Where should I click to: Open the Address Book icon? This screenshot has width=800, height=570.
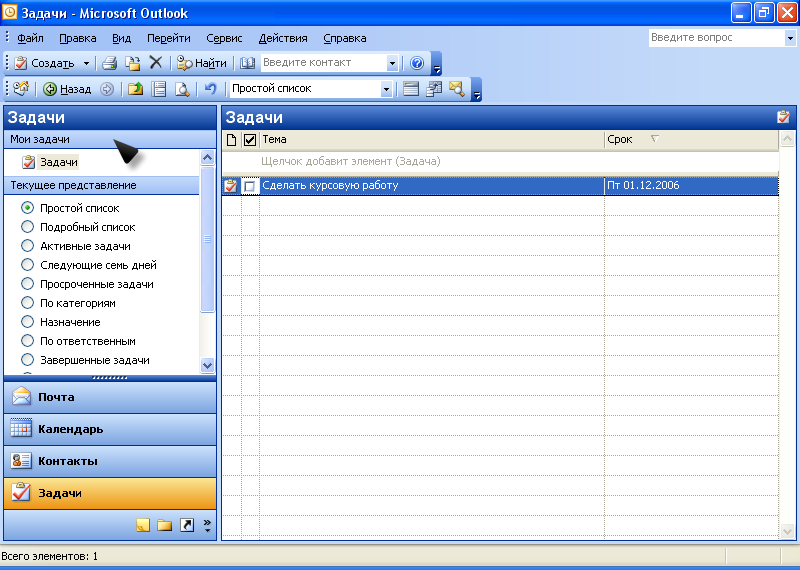click(247, 63)
